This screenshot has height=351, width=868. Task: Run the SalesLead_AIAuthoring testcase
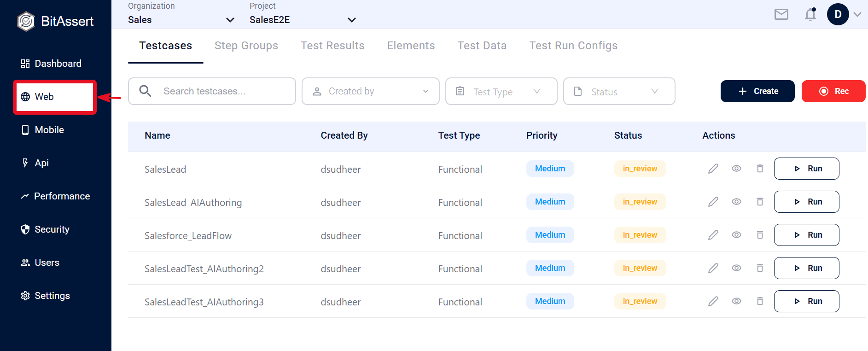point(806,202)
